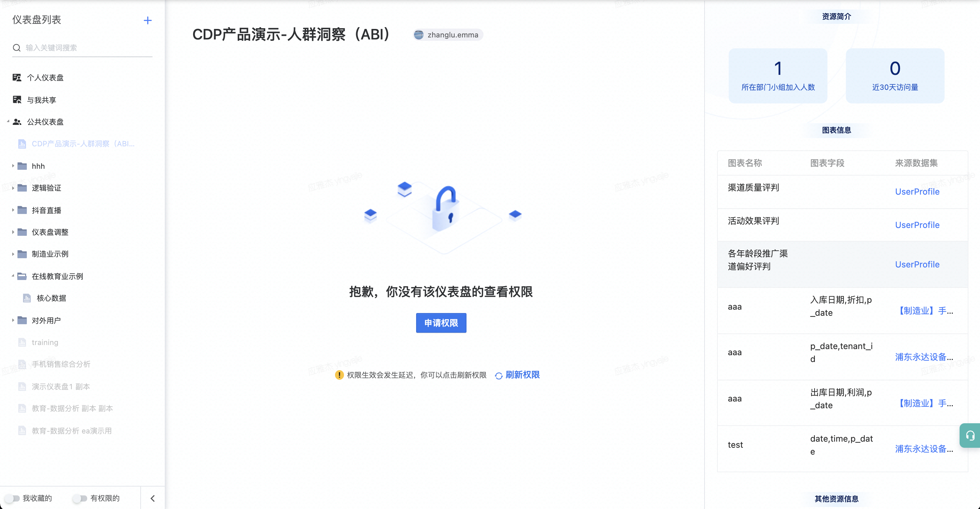Click the 与我共享 share icon
This screenshot has width=980, height=509.
pos(17,100)
